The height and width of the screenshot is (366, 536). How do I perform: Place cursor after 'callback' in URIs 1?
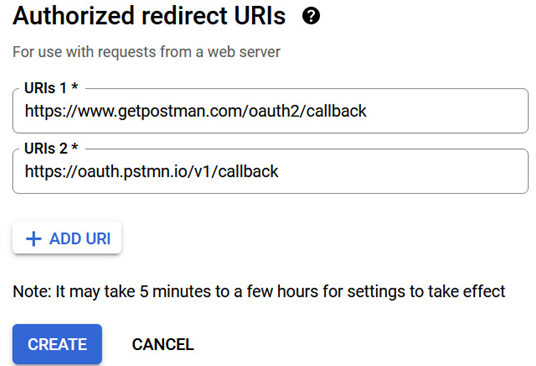[367, 111]
